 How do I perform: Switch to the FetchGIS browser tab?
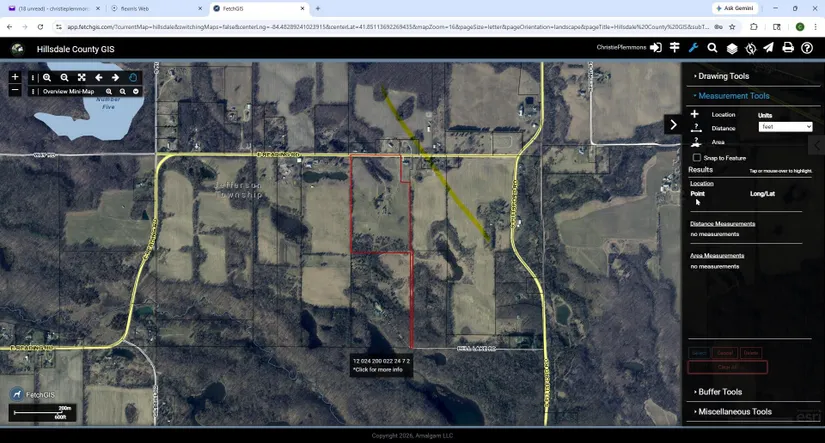[255, 8]
